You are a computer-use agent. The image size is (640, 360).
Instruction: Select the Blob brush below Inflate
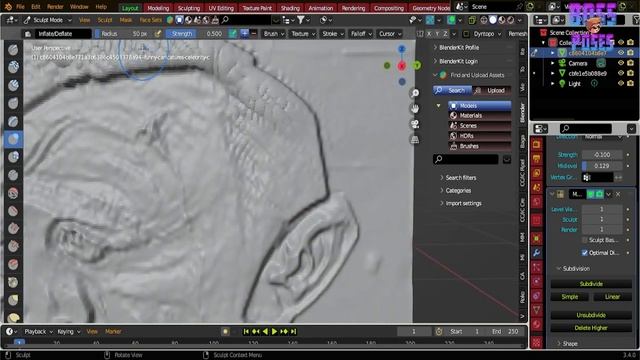click(13, 157)
